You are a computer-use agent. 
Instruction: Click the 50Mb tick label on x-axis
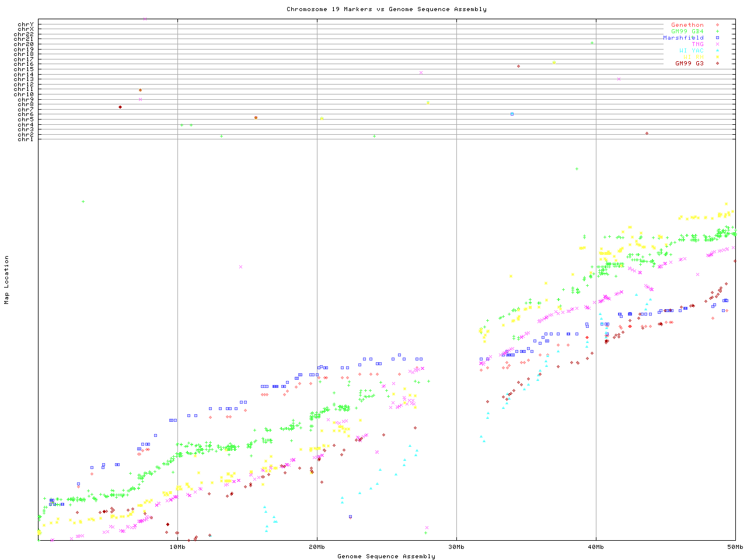(x=735, y=547)
